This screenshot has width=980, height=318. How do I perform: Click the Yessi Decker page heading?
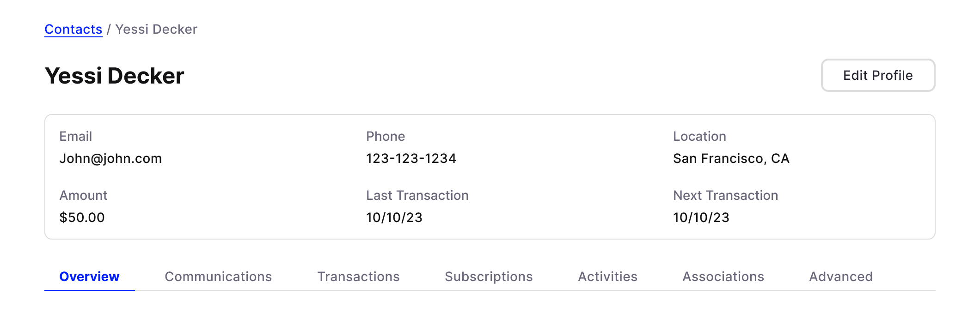115,76
